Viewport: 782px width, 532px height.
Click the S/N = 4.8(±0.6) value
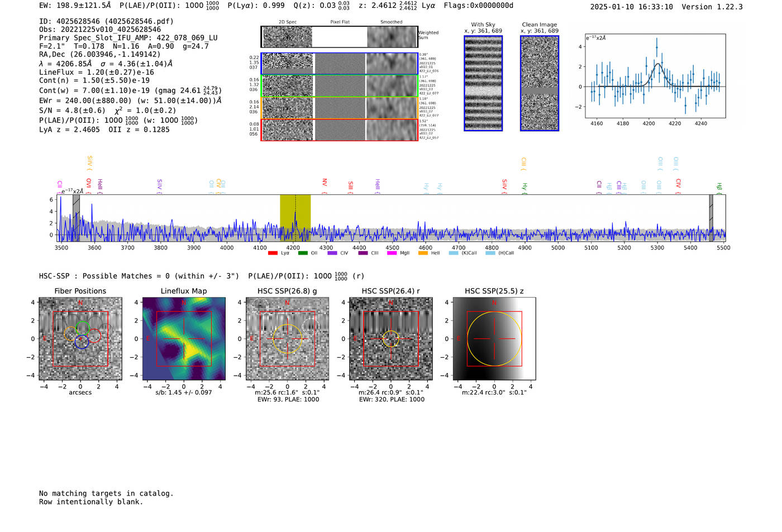pyautogui.click(x=72, y=111)
